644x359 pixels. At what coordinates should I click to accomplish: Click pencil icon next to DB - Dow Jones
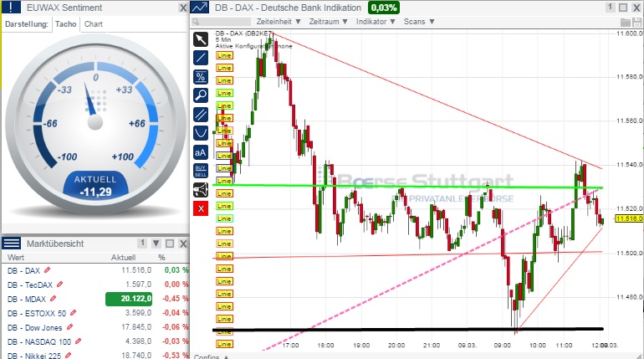(69, 327)
